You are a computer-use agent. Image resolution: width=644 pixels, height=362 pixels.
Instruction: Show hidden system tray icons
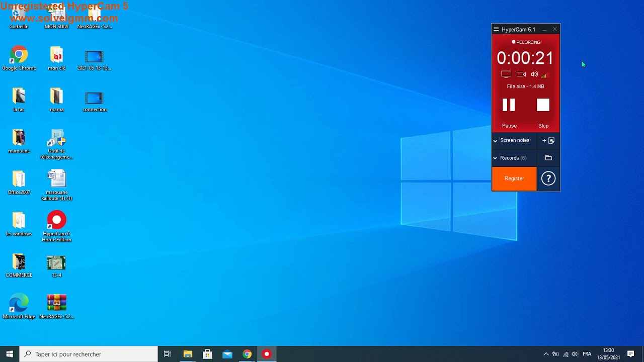tap(546, 354)
